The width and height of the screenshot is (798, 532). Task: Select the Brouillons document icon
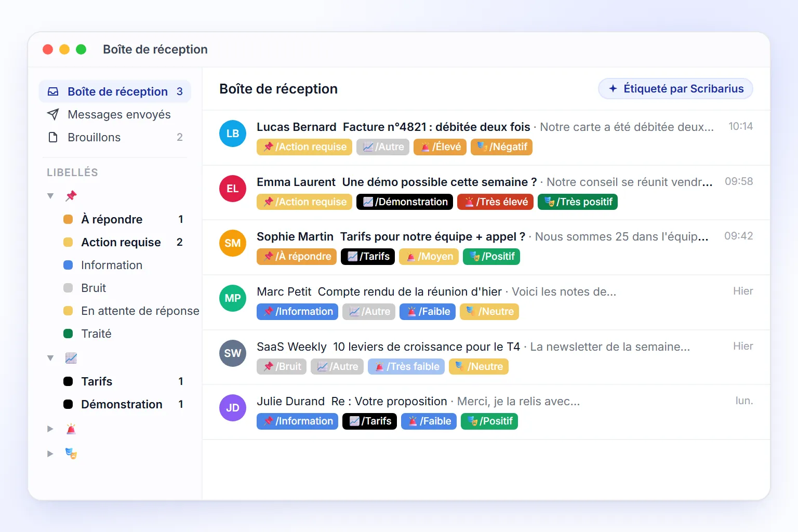point(53,137)
